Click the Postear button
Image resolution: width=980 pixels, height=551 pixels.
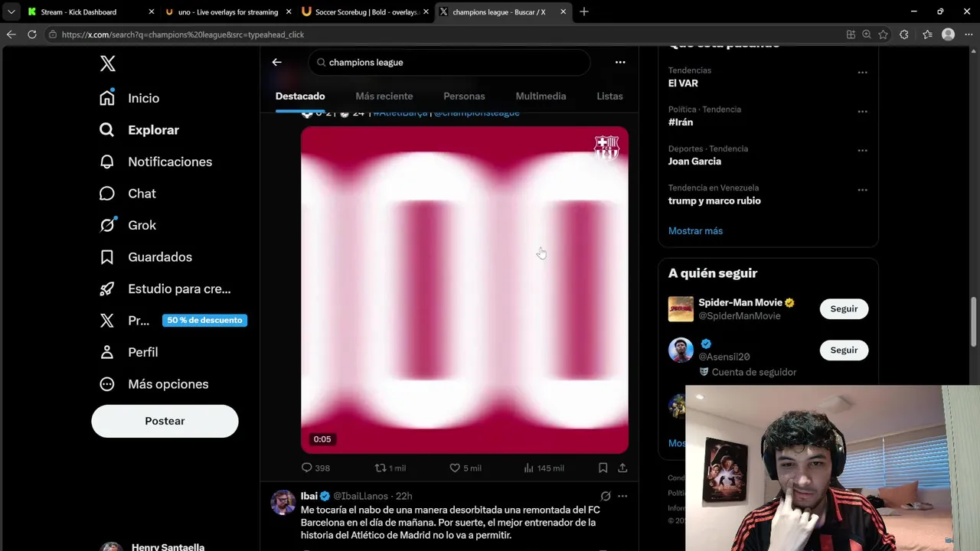click(x=165, y=421)
